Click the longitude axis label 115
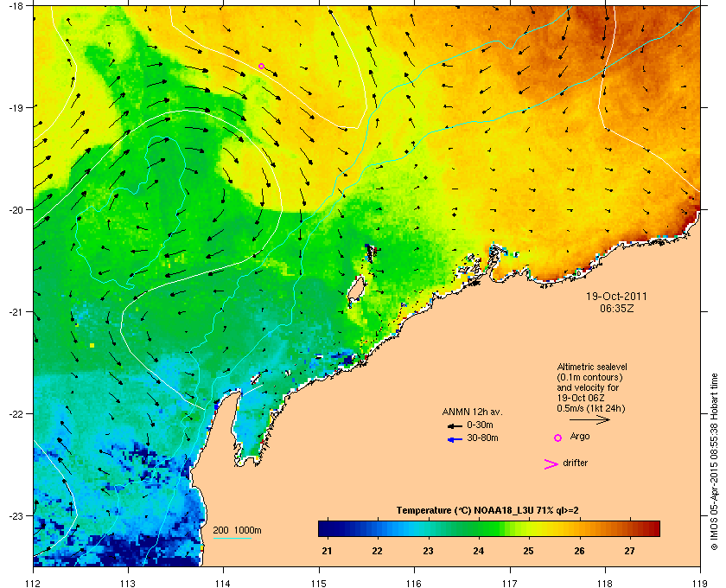The image size is (726, 588). [x=319, y=584]
